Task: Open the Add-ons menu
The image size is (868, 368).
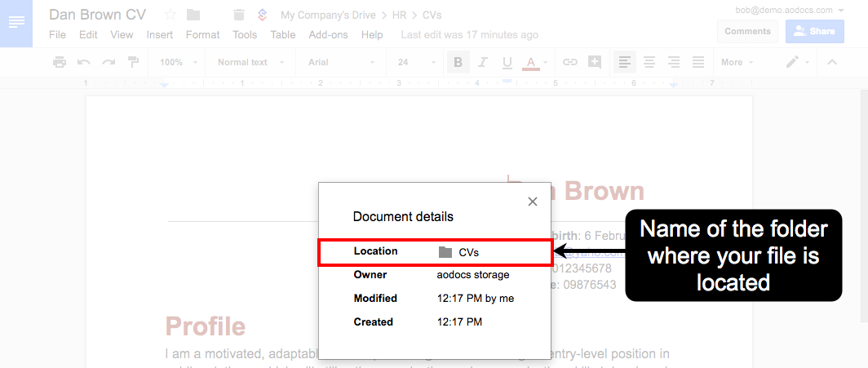Action: pyautogui.click(x=328, y=35)
